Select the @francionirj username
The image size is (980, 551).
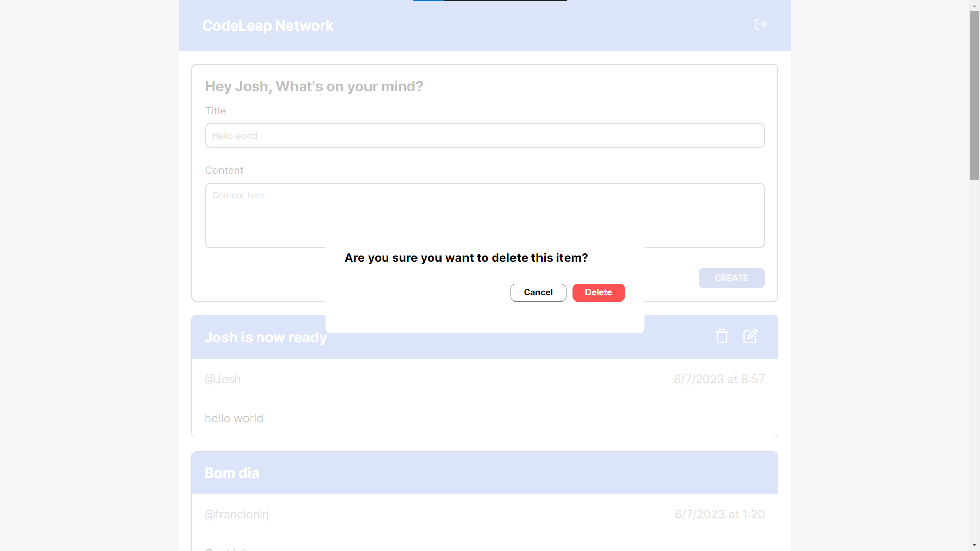click(236, 514)
